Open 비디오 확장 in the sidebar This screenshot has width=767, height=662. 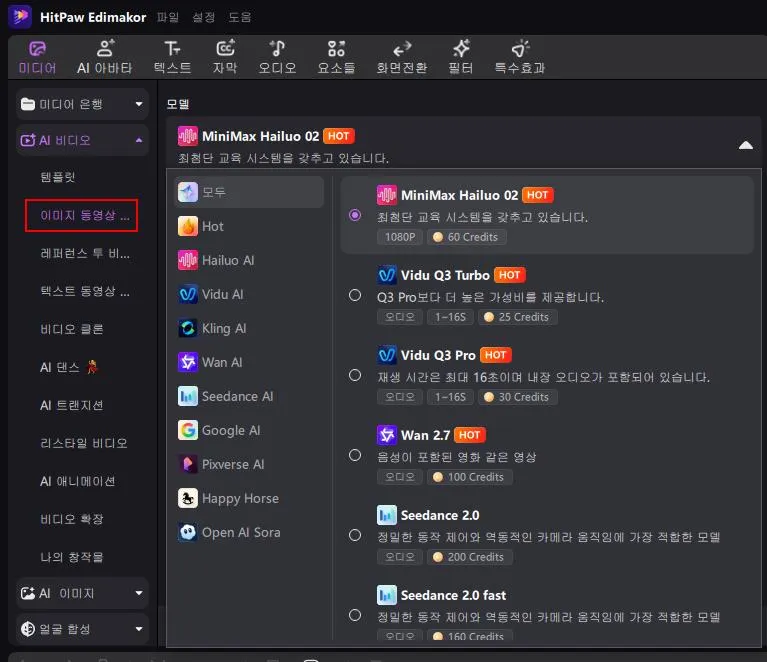pos(71,519)
